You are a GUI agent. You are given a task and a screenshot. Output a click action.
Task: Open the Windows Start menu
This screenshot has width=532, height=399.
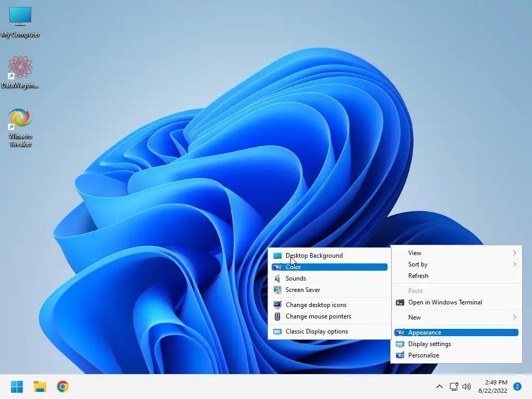point(17,387)
